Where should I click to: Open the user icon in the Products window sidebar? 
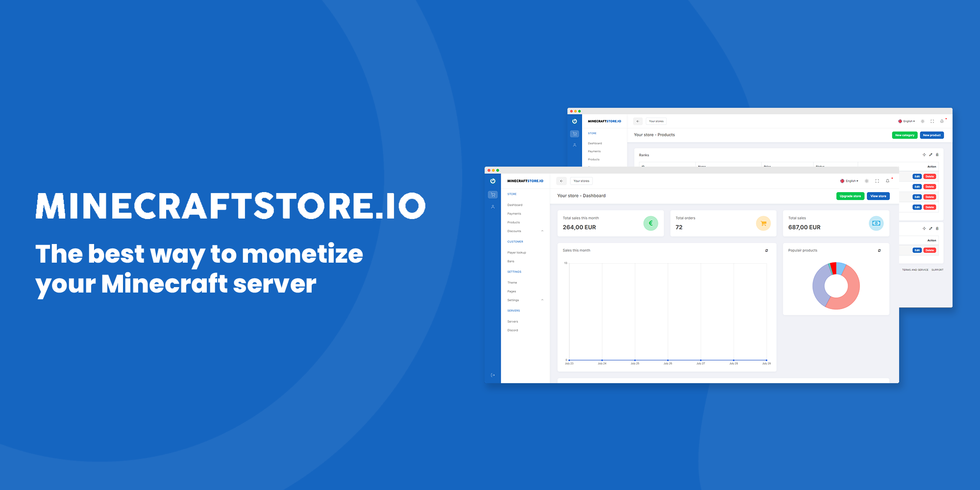coord(574,145)
